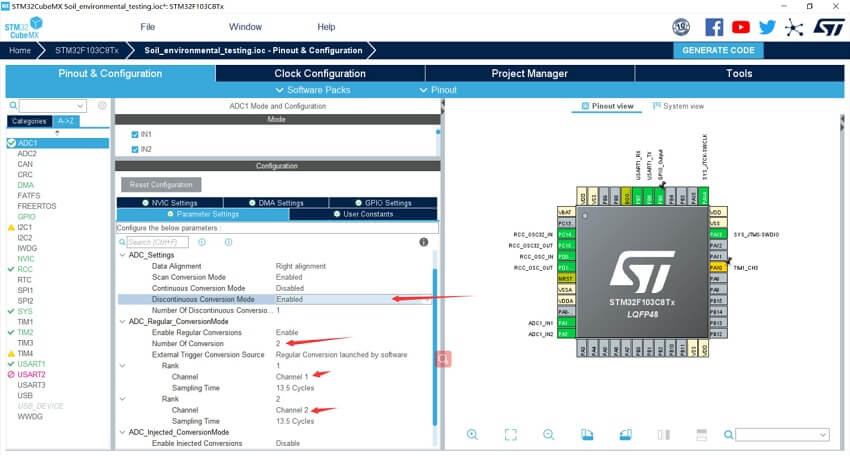Open the Window menu
Viewport: 850px width, 456px height.
[x=245, y=27]
